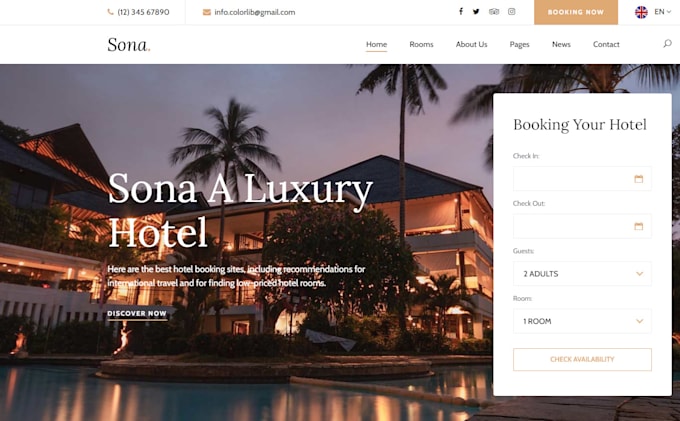
Task: Expand the 1 Room dropdown
Action: [582, 321]
